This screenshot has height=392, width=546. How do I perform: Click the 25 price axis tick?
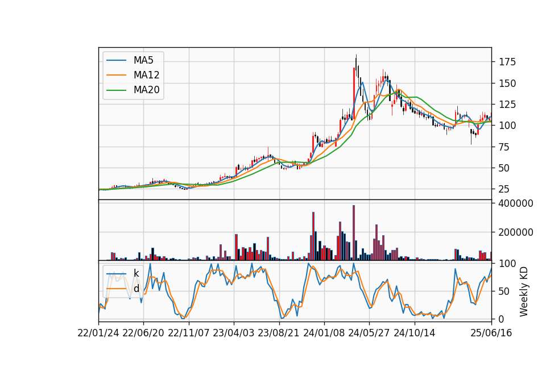coord(504,190)
